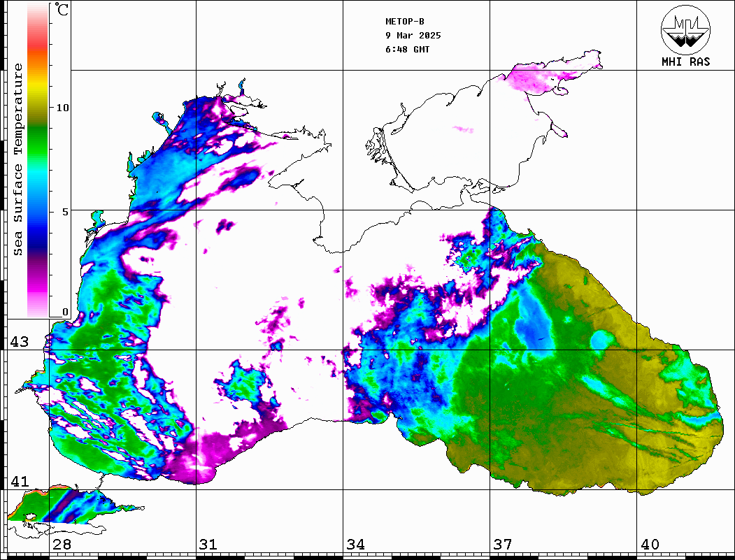Click longitude label '28'

pyautogui.click(x=62, y=545)
